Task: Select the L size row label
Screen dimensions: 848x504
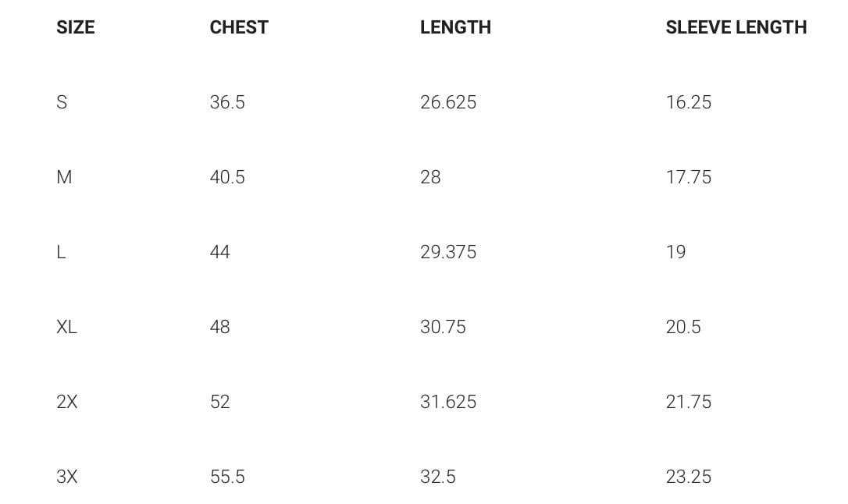Action: (61, 252)
